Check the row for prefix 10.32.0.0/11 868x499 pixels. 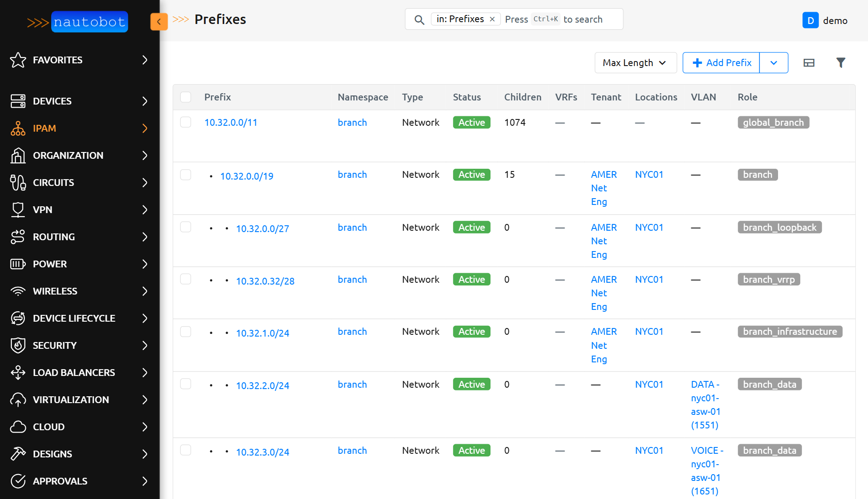(185, 122)
